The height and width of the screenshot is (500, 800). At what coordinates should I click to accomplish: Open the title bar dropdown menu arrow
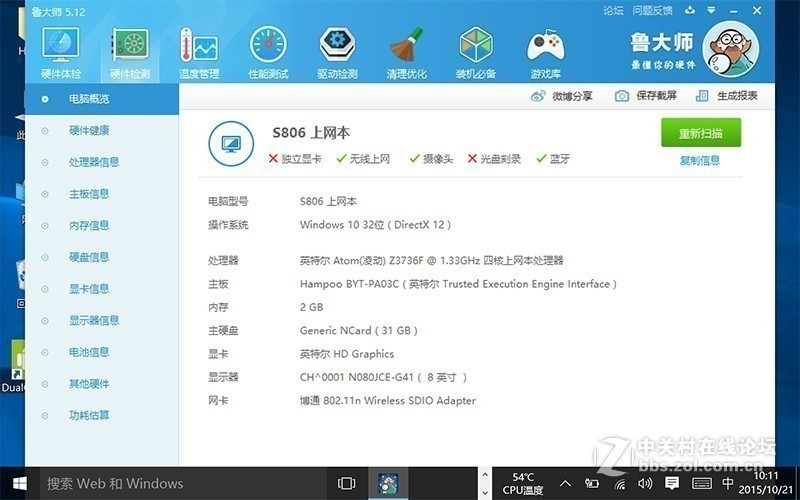pos(711,10)
